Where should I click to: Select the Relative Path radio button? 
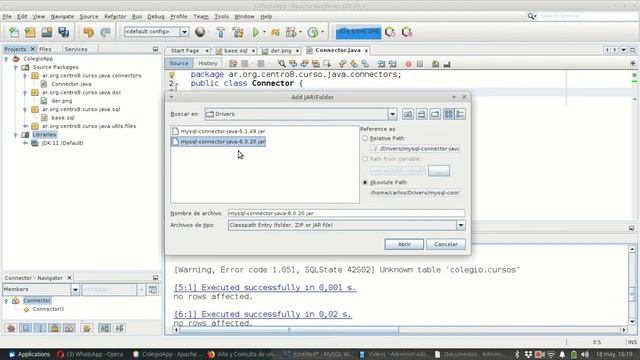(365, 138)
